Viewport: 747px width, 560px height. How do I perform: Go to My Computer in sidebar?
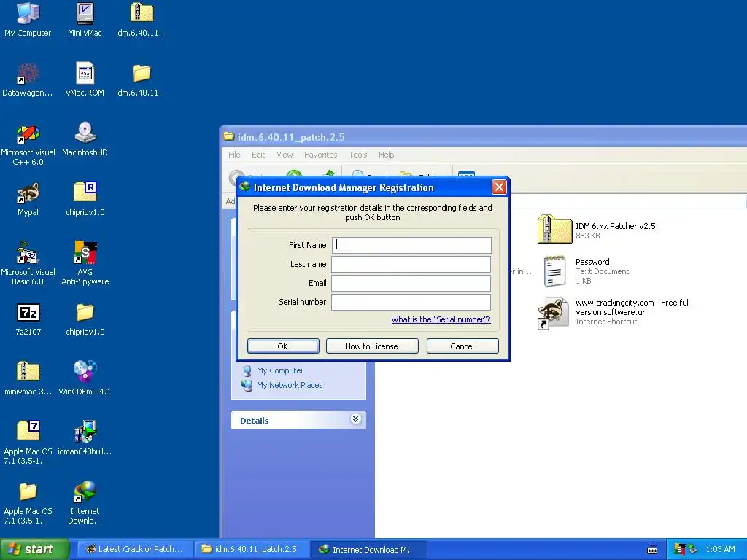pos(273,370)
